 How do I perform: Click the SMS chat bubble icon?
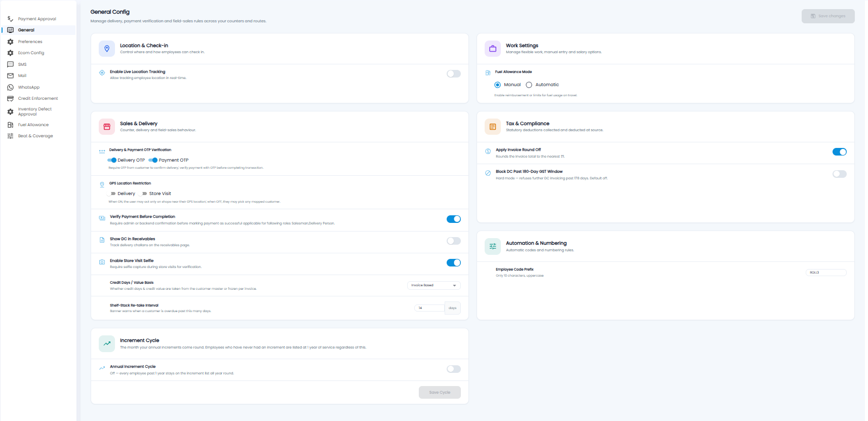coord(10,64)
